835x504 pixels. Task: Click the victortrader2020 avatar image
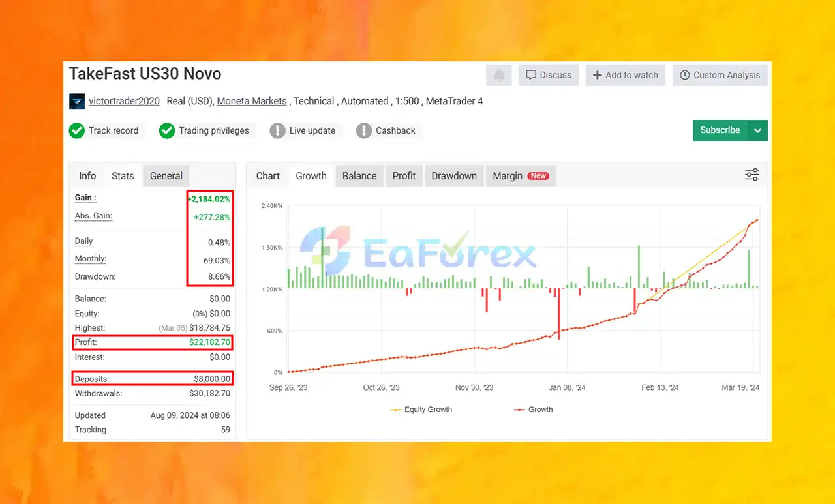coord(77,101)
